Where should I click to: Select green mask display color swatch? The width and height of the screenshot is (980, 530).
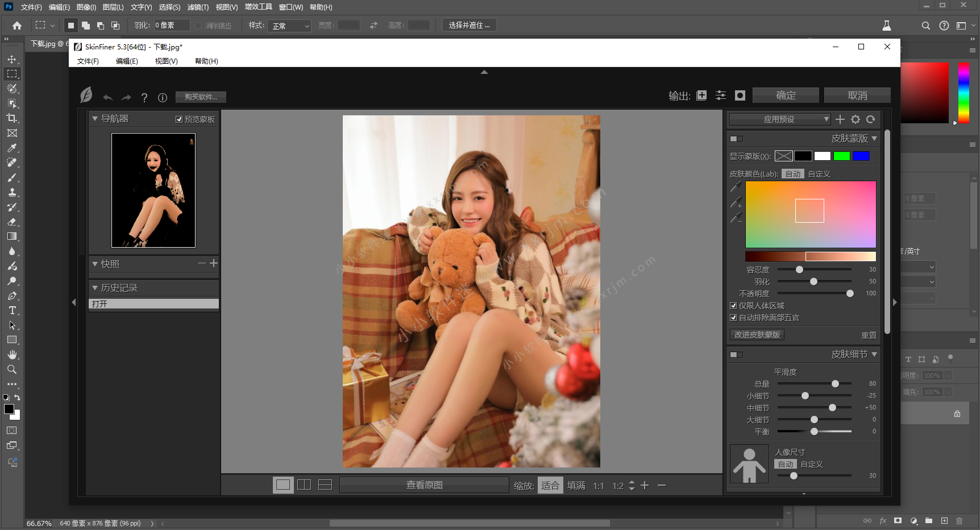(842, 156)
